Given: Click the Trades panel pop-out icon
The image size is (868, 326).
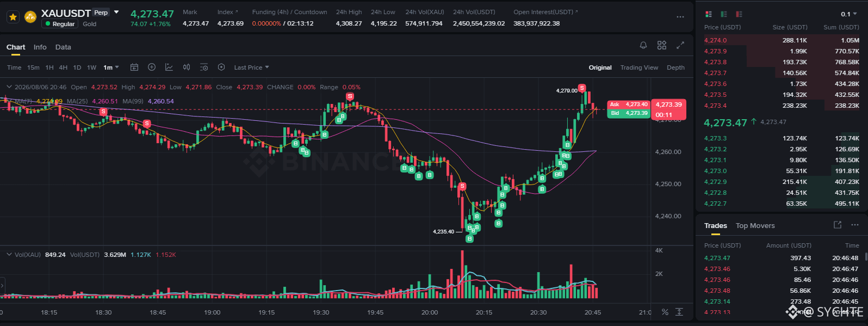Looking at the screenshot, I should point(838,225).
